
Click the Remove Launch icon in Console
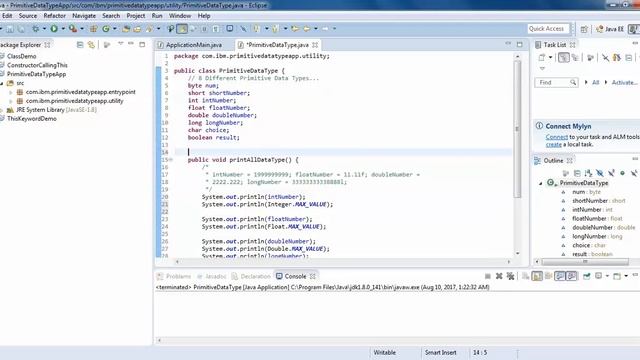[499, 276]
